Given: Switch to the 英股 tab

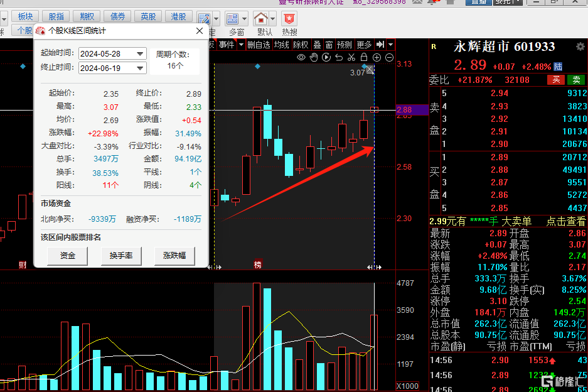Looking at the screenshot, I should (149, 16).
